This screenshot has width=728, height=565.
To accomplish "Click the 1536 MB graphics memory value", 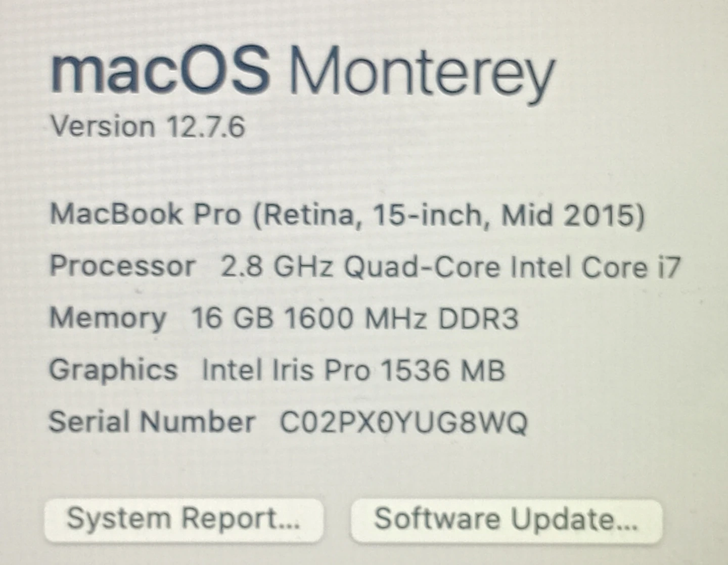I will (x=442, y=370).
